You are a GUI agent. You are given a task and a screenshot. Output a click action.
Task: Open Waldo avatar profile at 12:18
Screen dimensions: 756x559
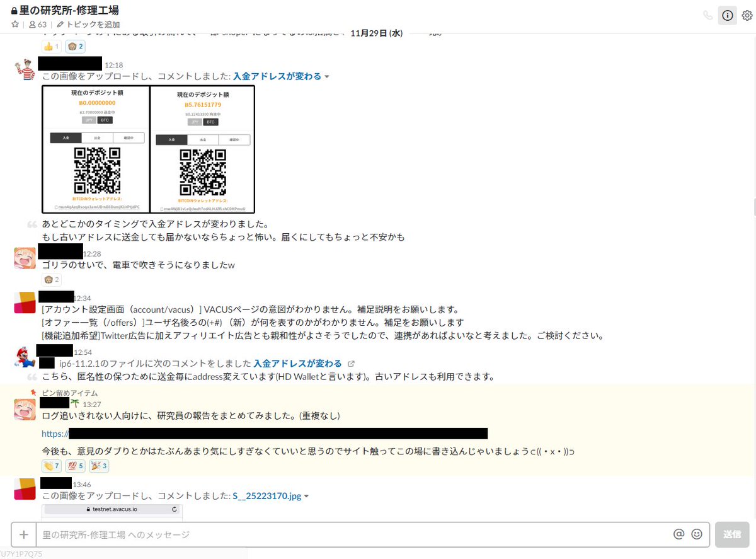coord(25,69)
